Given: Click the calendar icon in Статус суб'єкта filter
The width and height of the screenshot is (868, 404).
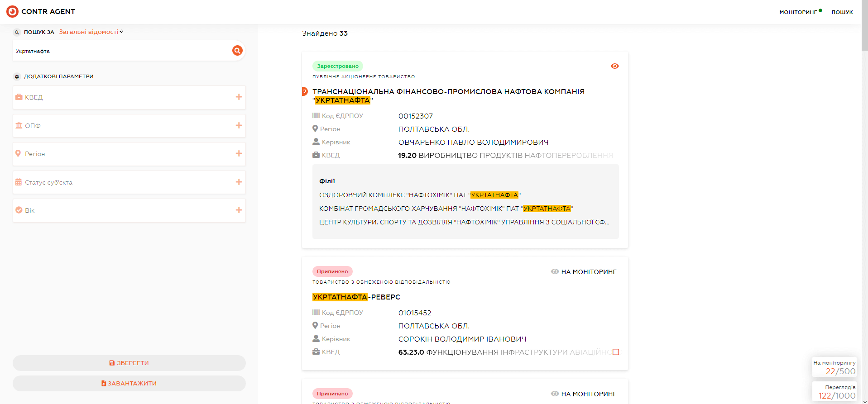Looking at the screenshot, I should click(x=19, y=182).
